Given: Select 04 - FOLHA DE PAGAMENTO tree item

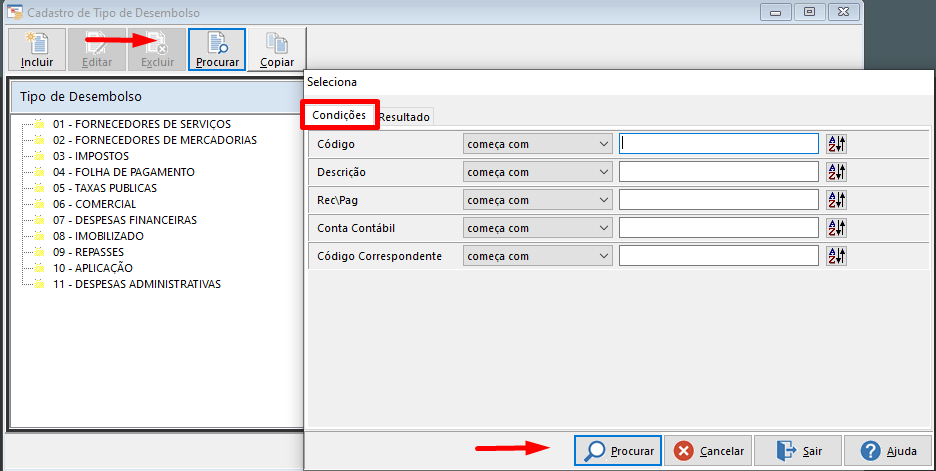Looking at the screenshot, I should (x=124, y=172).
